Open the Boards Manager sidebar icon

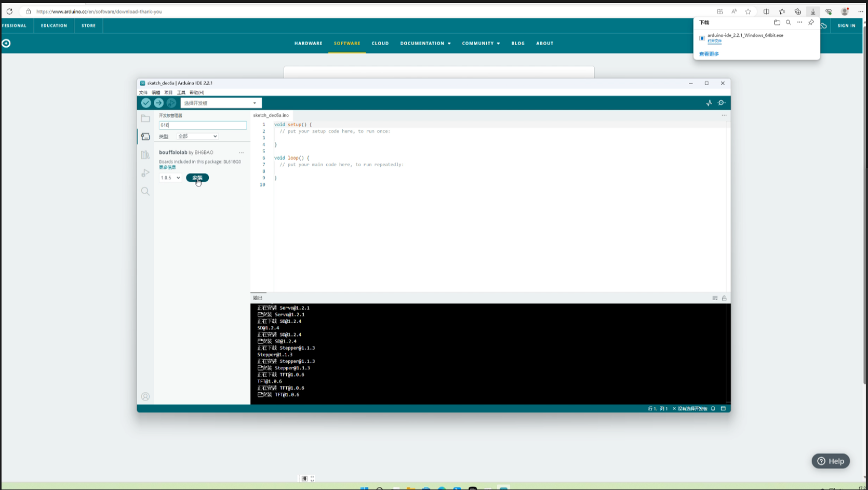tap(146, 136)
